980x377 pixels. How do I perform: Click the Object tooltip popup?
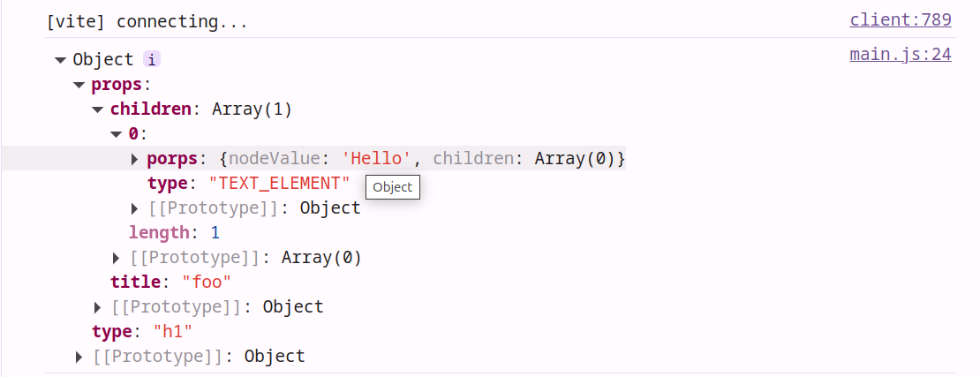click(392, 187)
